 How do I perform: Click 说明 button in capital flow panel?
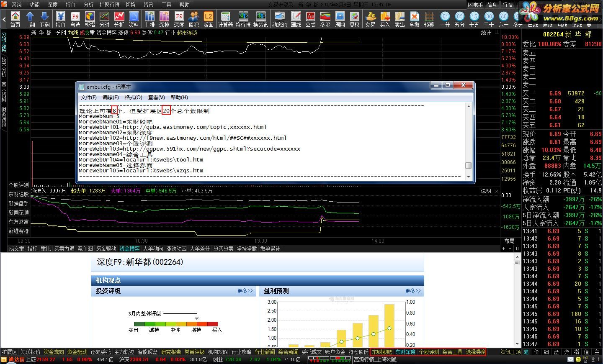click(486, 191)
